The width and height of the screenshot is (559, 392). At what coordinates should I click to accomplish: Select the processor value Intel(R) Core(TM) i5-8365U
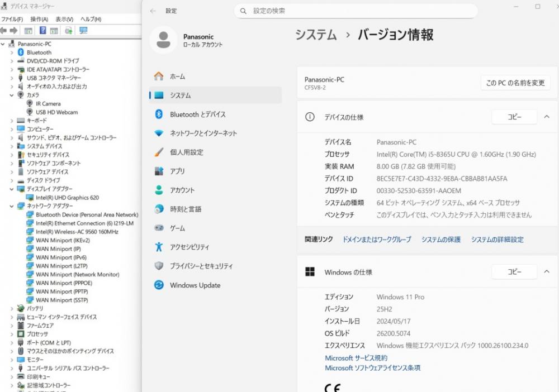pos(456,155)
